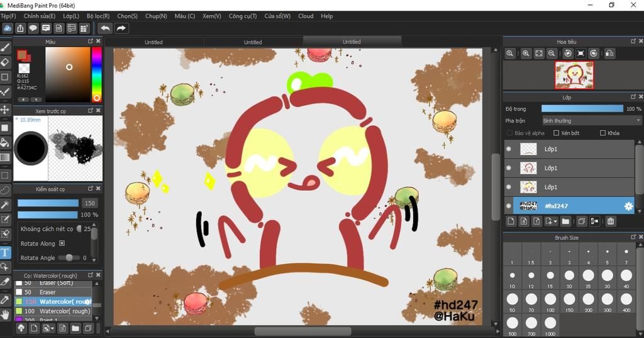Zoom out on the Navigator panel
This screenshot has height=338, width=644.
pyautogui.click(x=552, y=54)
